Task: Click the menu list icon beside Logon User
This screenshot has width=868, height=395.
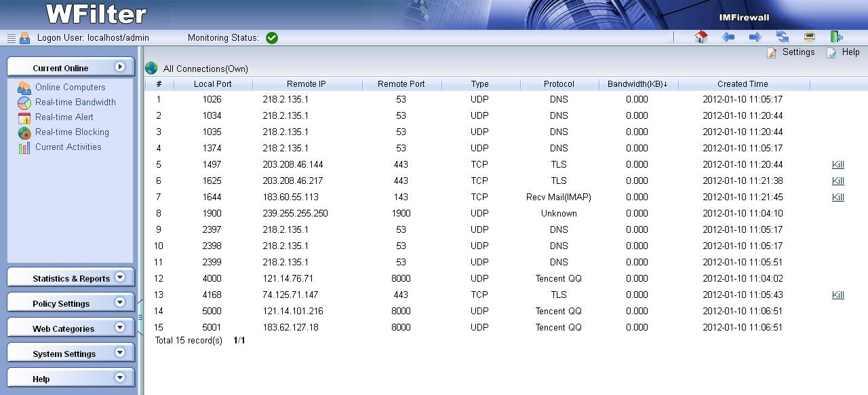Action: [11, 38]
